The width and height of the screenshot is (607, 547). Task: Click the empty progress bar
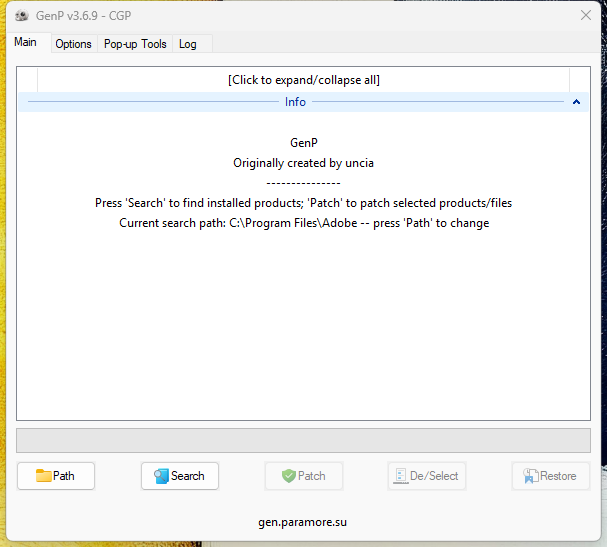[304, 440]
